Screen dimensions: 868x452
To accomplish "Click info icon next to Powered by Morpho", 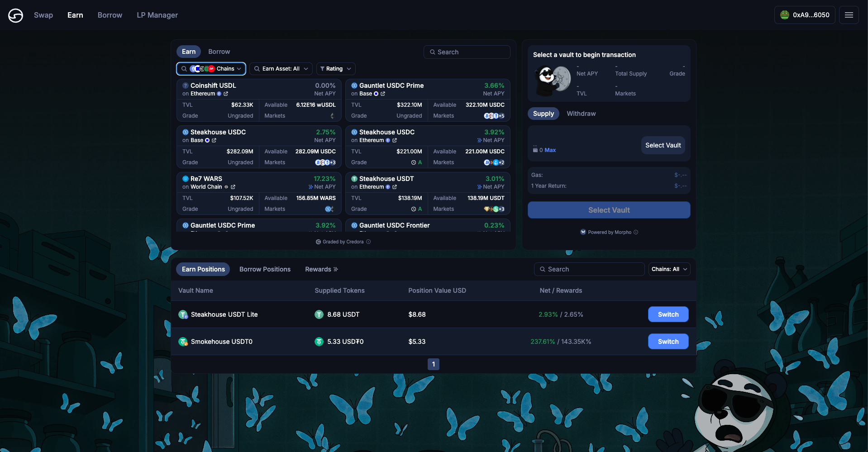I will [x=636, y=232].
